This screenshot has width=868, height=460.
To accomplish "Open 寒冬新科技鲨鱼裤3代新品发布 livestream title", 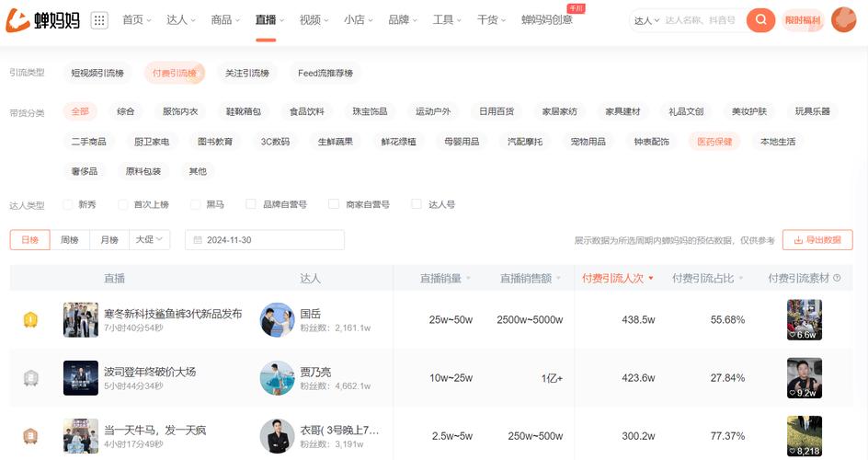I will 173,314.
